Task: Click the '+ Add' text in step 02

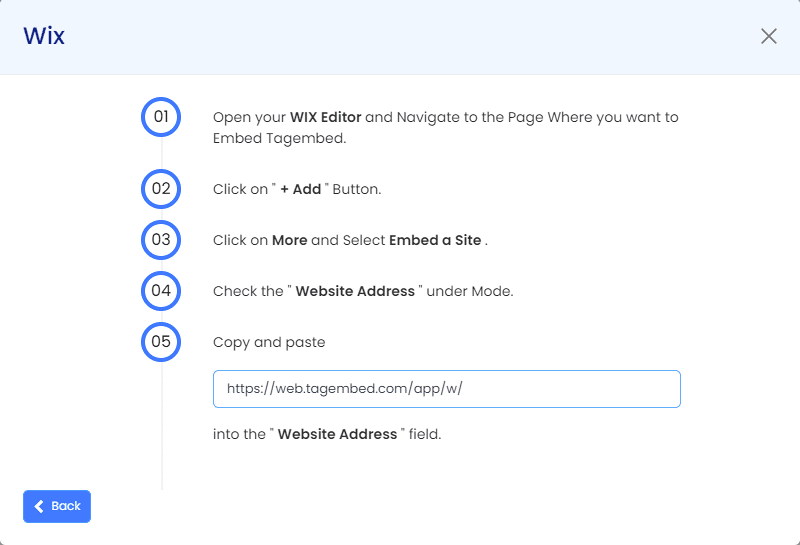Action: pyautogui.click(x=301, y=189)
